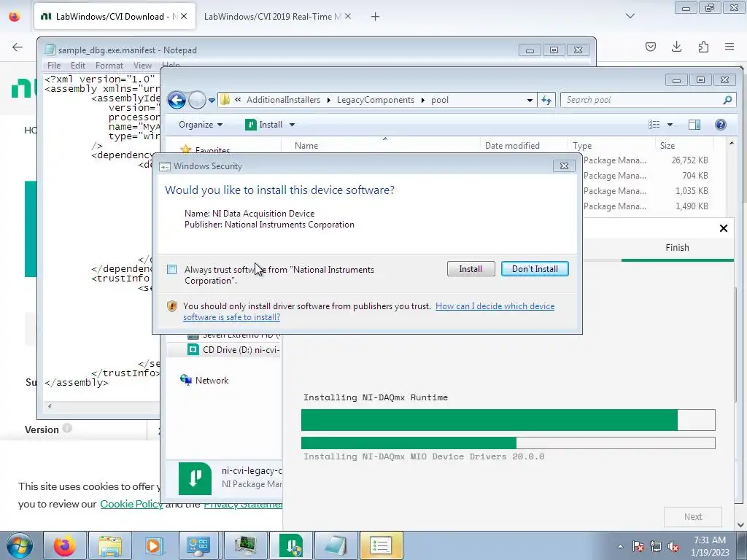Click the muted volume tray icon
Screen dimensions: 747x560
point(673,546)
